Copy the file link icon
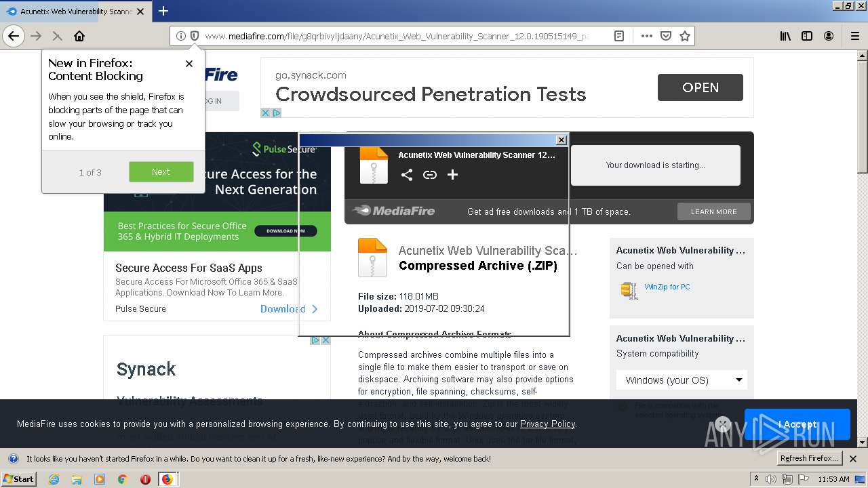The width and height of the screenshot is (868, 488). tap(430, 175)
